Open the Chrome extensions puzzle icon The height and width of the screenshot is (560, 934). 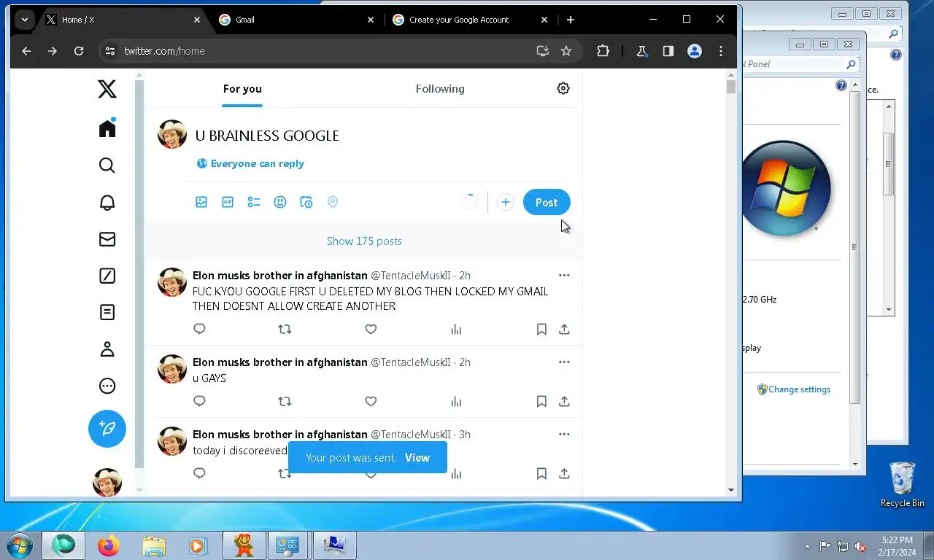click(603, 51)
